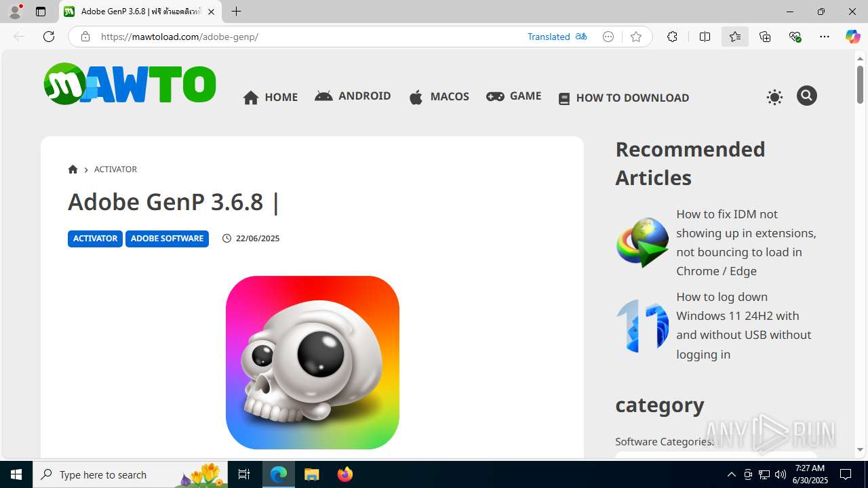The image size is (868, 488).
Task: Go back to previous page
Action: [x=19, y=37]
